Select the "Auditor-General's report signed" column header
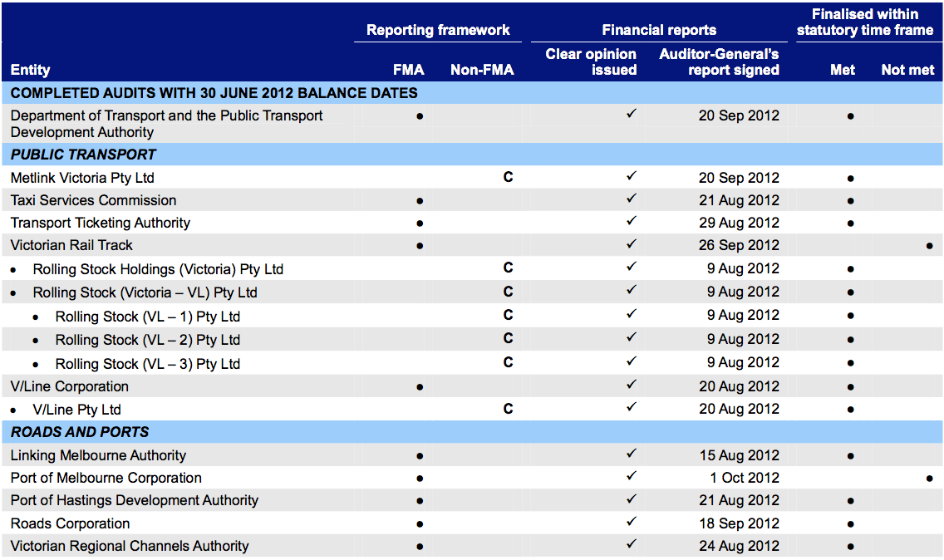 tap(720, 62)
